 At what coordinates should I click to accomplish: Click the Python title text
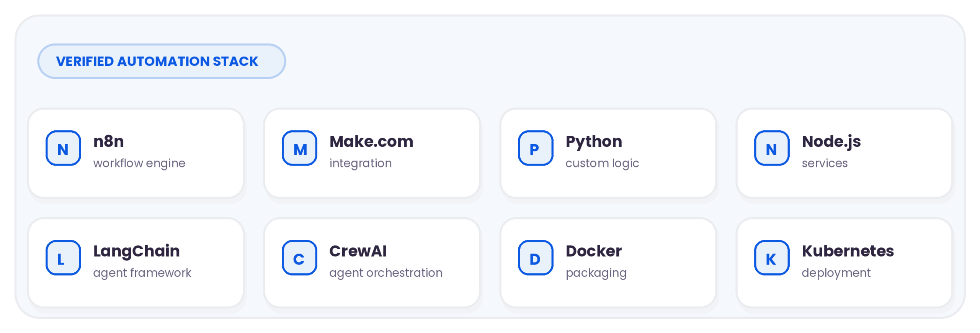(594, 142)
